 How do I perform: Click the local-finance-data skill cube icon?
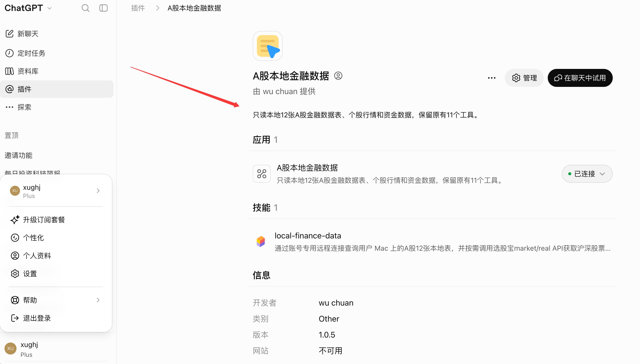coord(260,242)
